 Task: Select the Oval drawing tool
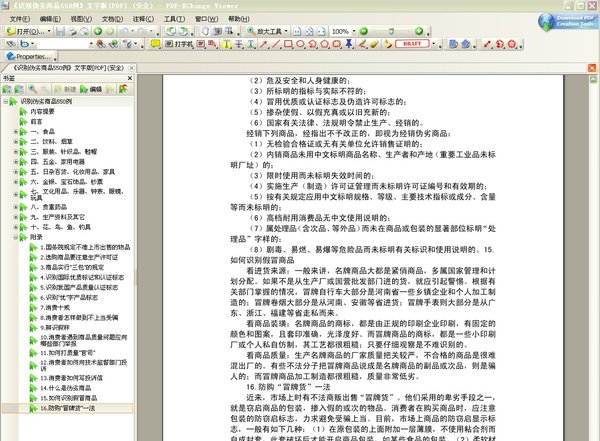pos(300,44)
